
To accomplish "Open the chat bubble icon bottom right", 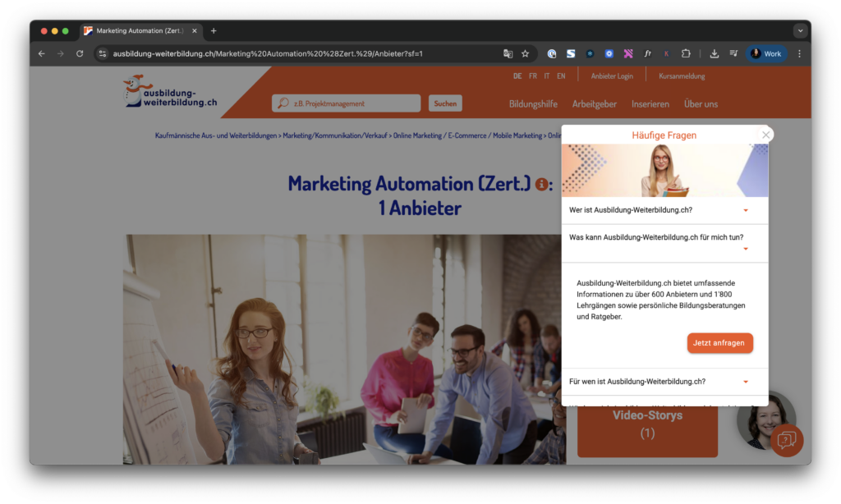I will [786, 441].
